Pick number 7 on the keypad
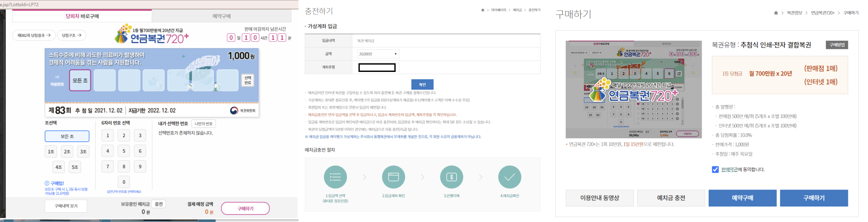Image resolution: width=868 pixels, height=222 pixels. click(108, 166)
